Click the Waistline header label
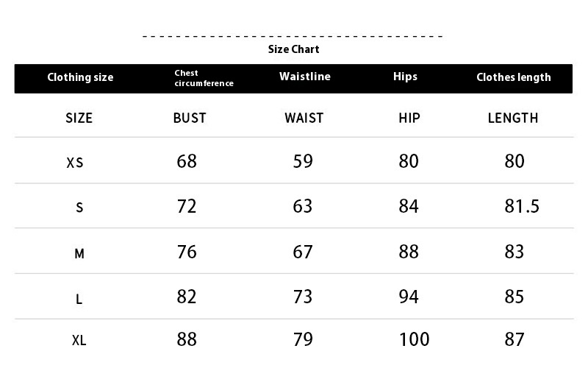This screenshot has width=588, height=368. tap(305, 77)
